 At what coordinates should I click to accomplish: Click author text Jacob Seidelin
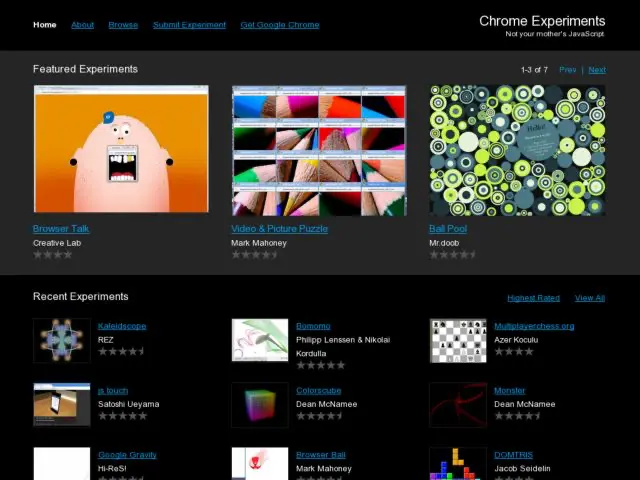pos(522,469)
